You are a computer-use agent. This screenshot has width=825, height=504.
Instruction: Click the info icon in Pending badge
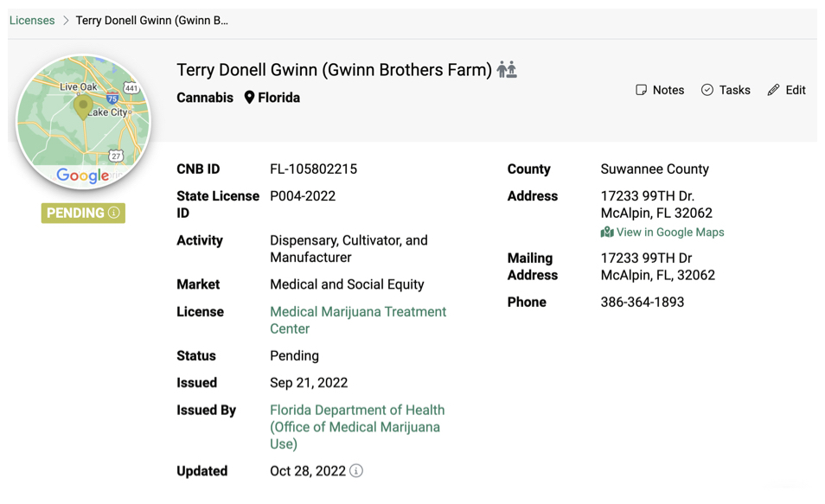tap(113, 213)
